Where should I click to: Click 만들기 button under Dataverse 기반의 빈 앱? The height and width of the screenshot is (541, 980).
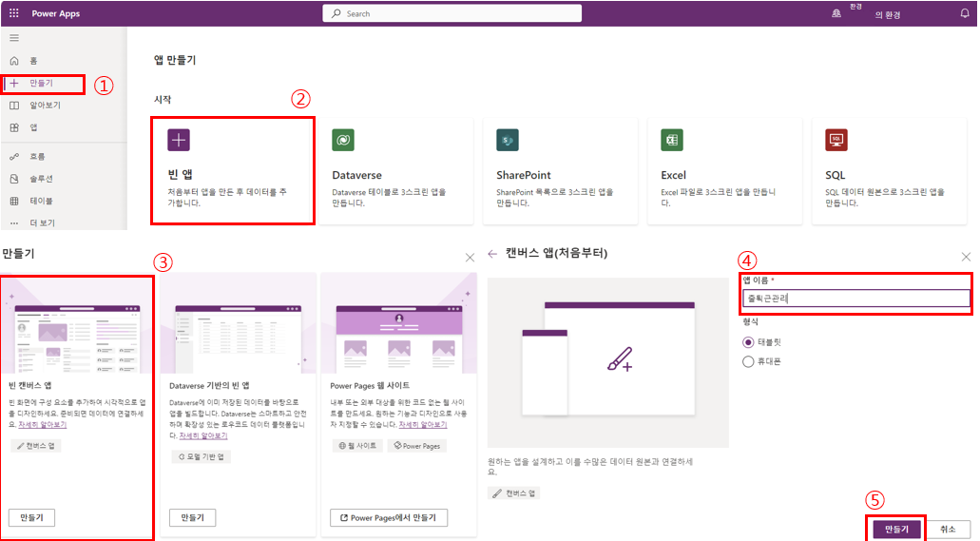coord(193,518)
